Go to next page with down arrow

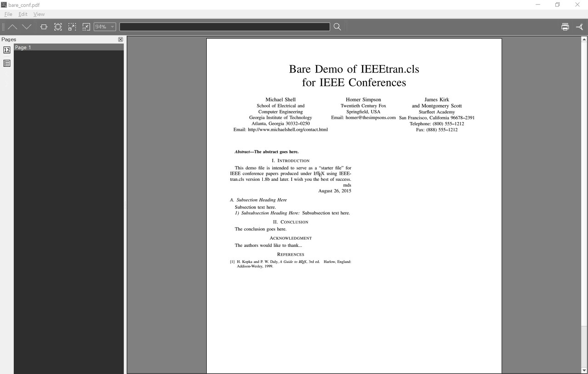[x=27, y=27]
